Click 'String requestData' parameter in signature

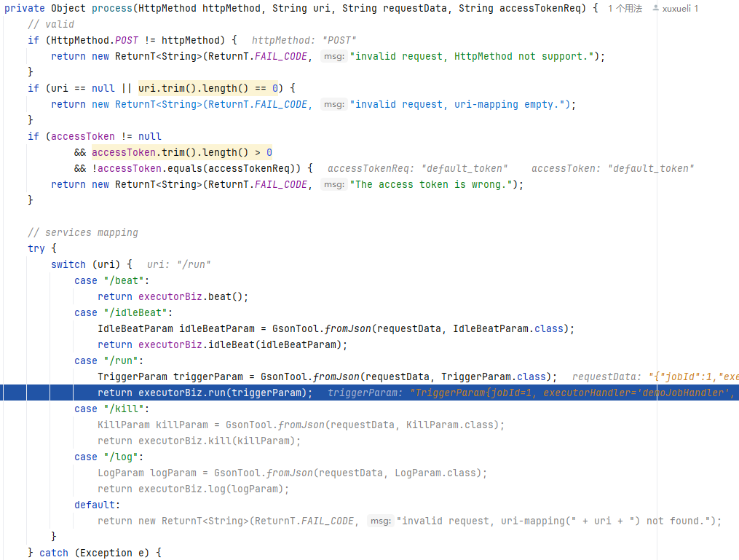click(x=394, y=9)
